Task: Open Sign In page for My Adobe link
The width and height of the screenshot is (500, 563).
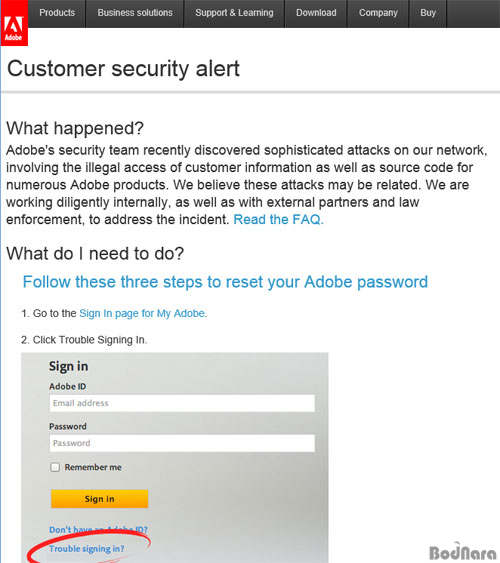Action: pos(142,313)
